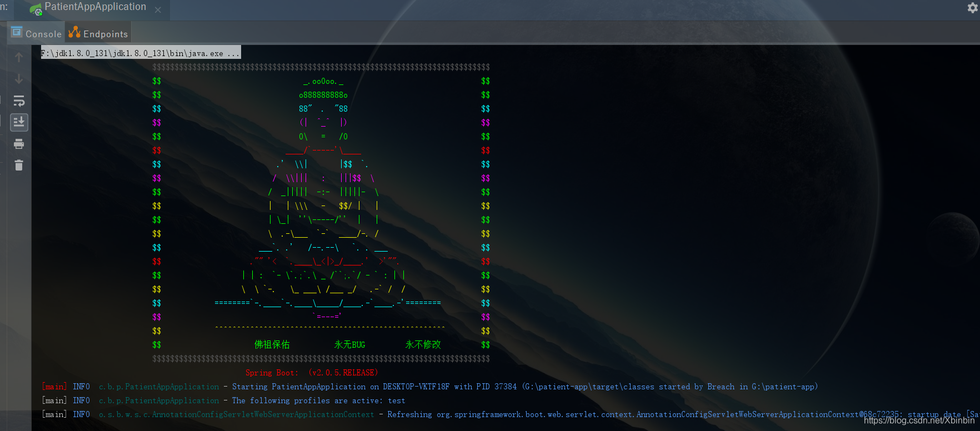Click the Spring Boot leaf icon on run tab
The width and height of the screenshot is (980, 431).
[x=36, y=9]
